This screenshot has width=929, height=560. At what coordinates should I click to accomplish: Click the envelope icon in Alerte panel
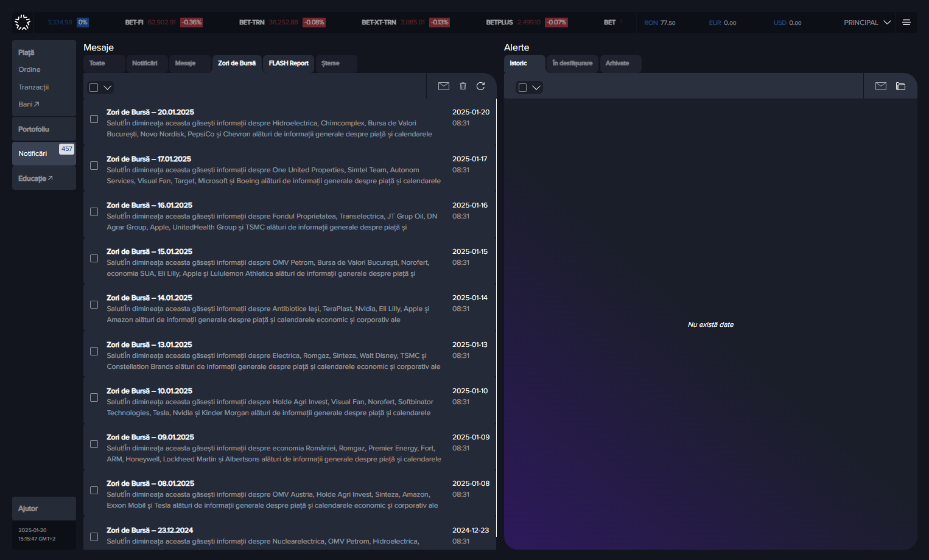click(x=881, y=86)
